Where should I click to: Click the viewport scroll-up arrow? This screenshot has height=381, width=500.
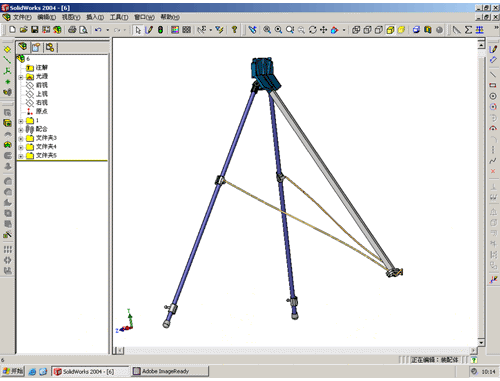pos(481,45)
